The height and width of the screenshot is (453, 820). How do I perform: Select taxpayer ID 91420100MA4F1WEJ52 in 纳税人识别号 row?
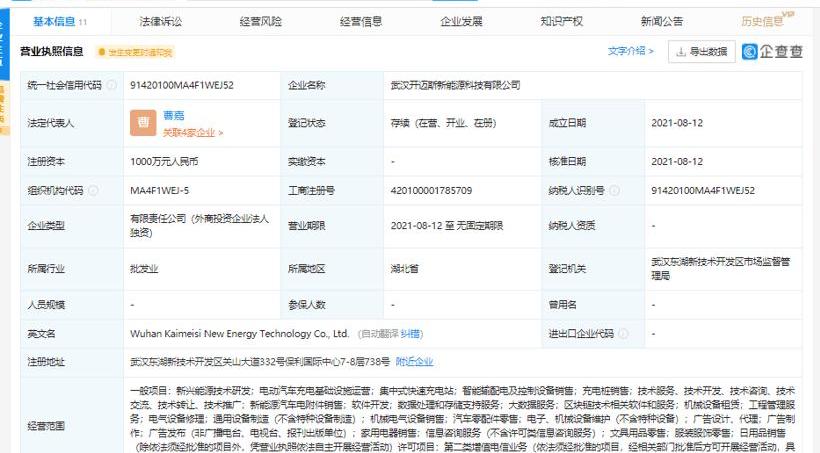[x=703, y=190]
